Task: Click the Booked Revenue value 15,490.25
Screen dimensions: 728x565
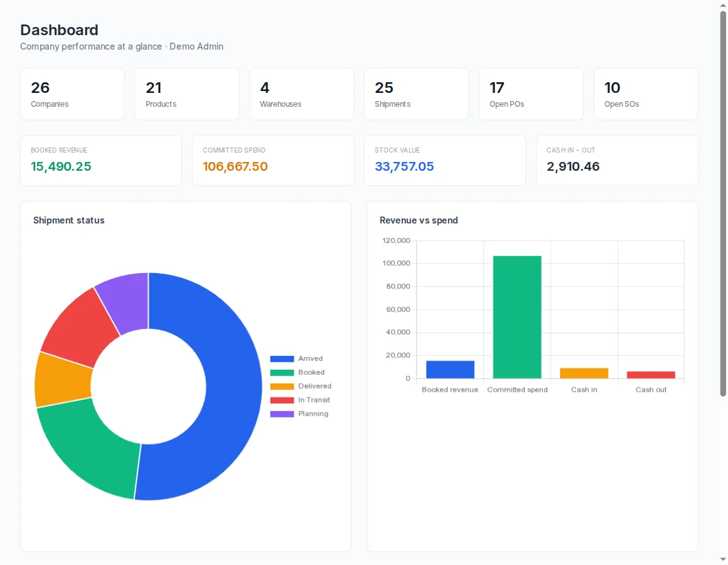Action: [61, 166]
